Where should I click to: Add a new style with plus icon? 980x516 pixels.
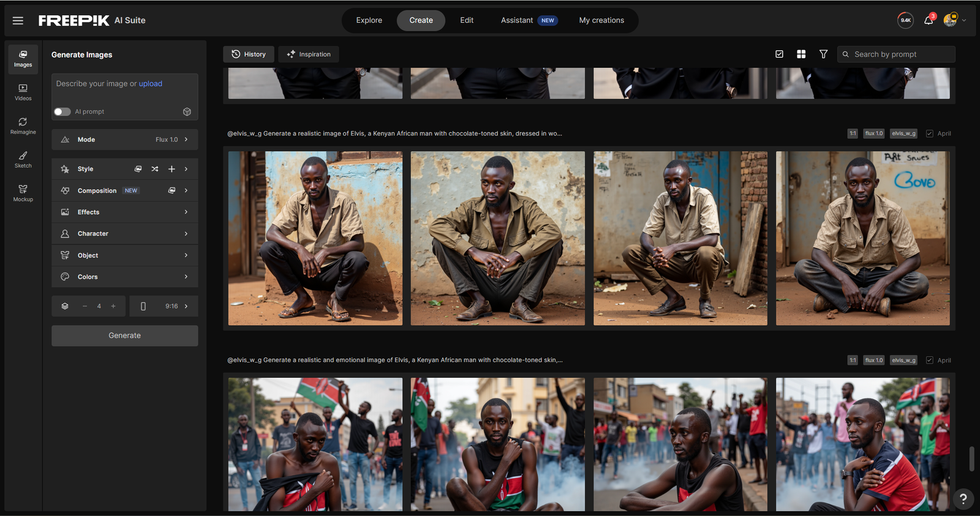click(171, 169)
